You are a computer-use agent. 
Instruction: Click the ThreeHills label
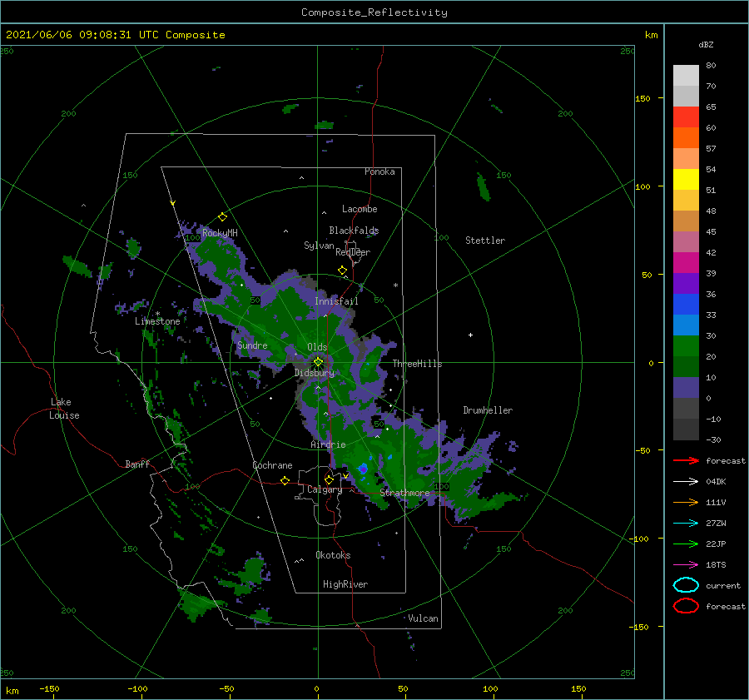click(x=418, y=364)
